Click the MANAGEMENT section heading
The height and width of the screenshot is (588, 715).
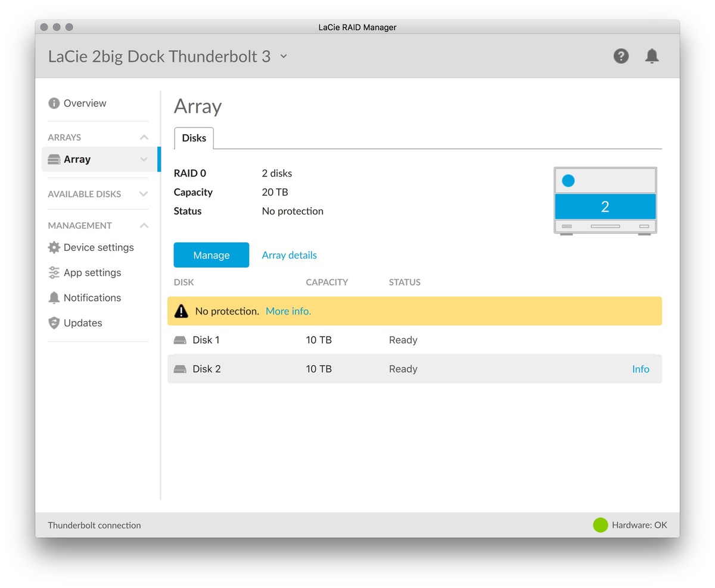(80, 226)
